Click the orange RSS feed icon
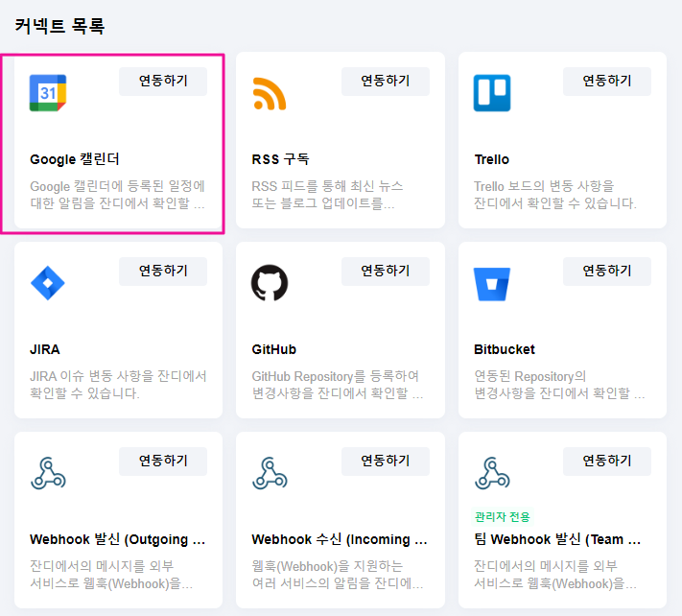The width and height of the screenshot is (682, 616). coord(270,93)
